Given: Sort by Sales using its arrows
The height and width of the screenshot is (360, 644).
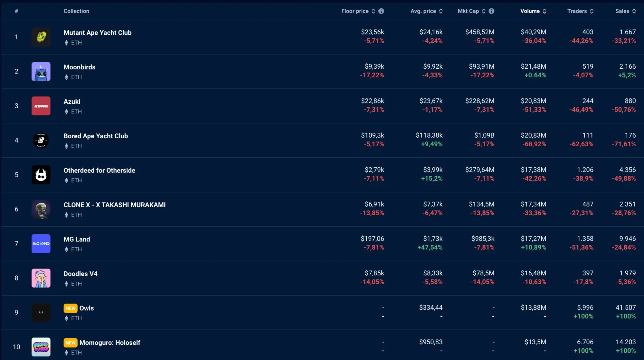Looking at the screenshot, I should 634,11.
